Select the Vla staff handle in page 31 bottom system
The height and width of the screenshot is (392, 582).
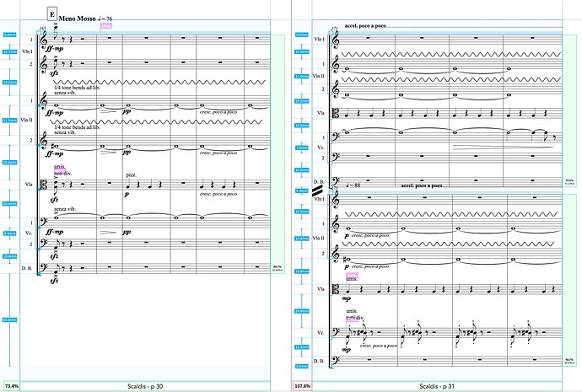331,294
